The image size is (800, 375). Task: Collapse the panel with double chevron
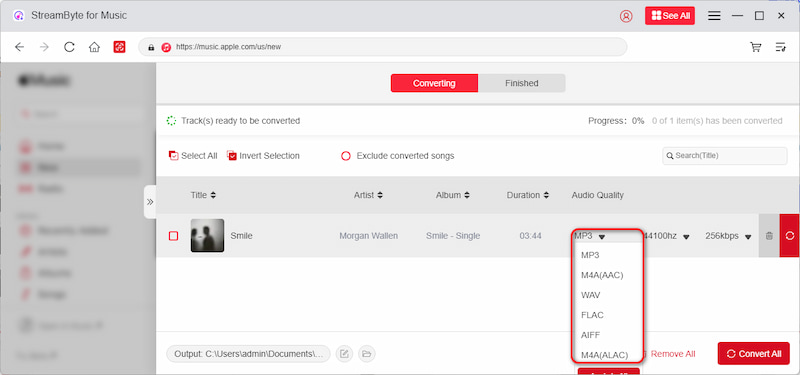point(150,202)
